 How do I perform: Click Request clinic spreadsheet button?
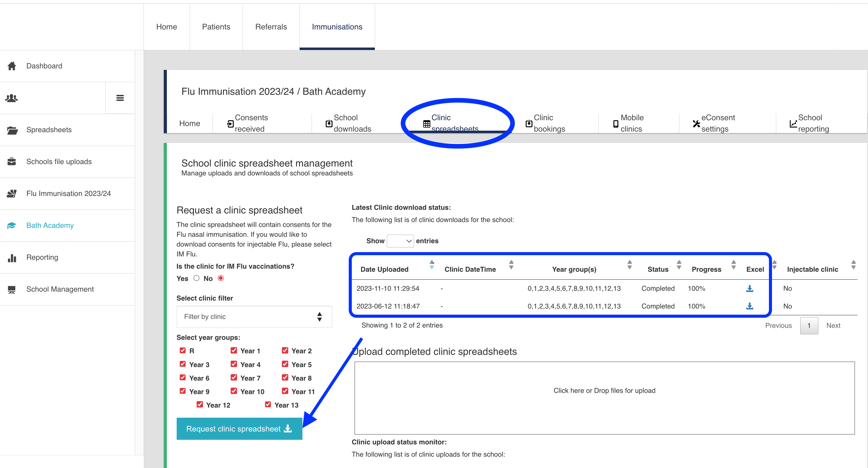coord(239,428)
